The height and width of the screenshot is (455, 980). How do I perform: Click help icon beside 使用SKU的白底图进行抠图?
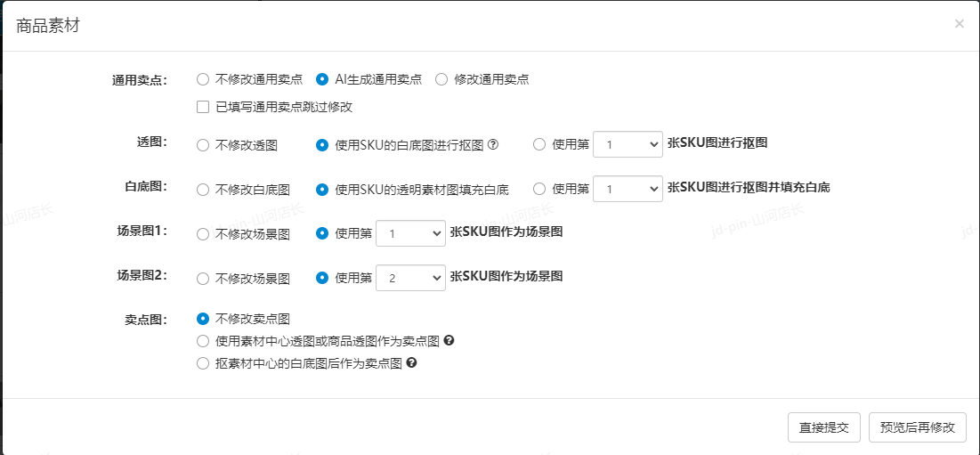[x=493, y=145]
